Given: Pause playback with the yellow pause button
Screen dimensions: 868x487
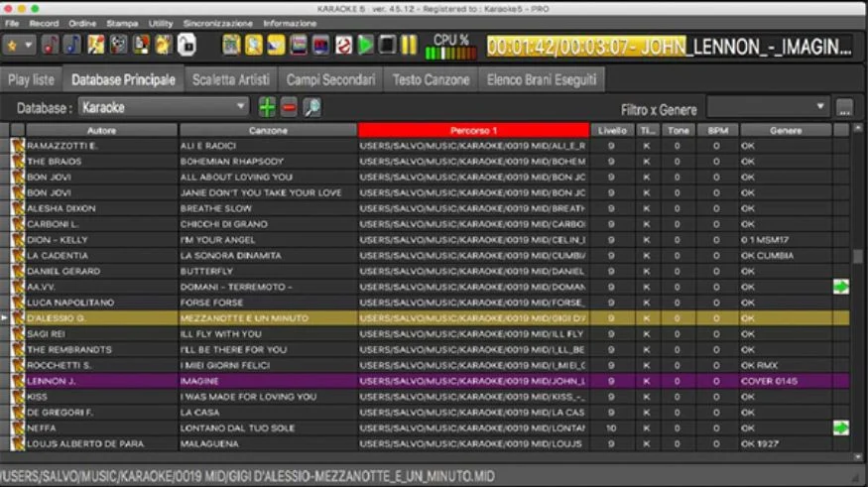Looking at the screenshot, I should [409, 45].
